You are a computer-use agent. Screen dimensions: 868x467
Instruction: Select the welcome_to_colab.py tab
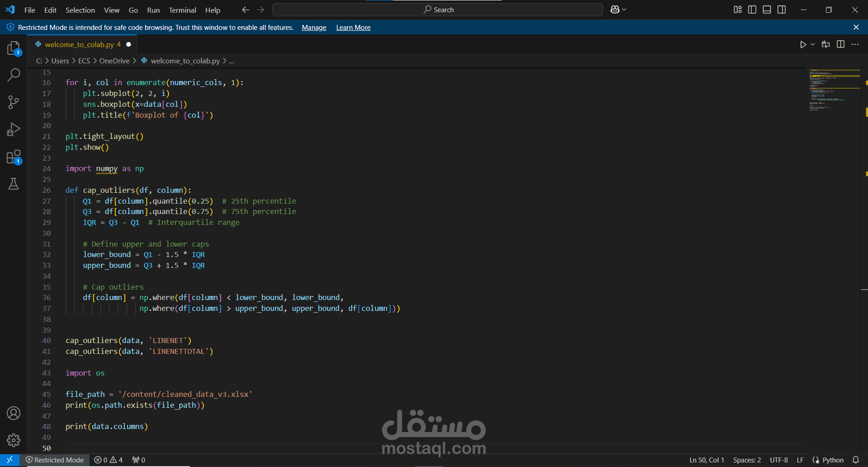(x=83, y=44)
